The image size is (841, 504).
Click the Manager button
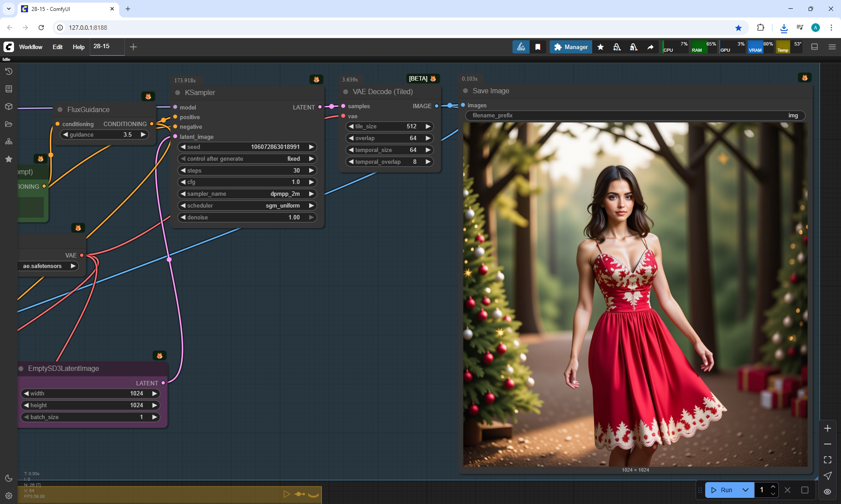[x=571, y=47]
